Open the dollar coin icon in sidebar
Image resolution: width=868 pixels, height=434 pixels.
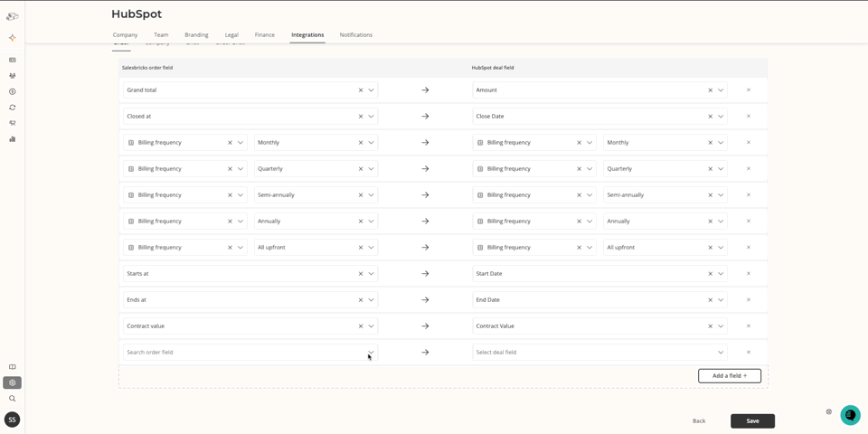12,92
